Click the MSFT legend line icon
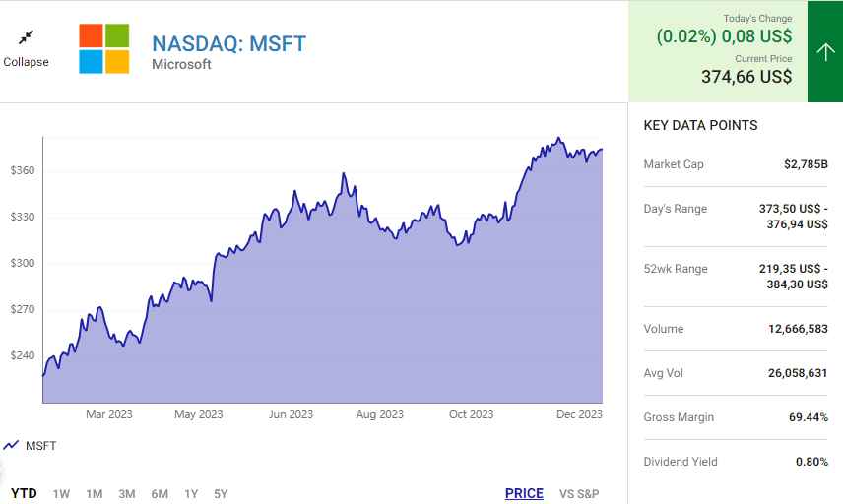 (11, 446)
